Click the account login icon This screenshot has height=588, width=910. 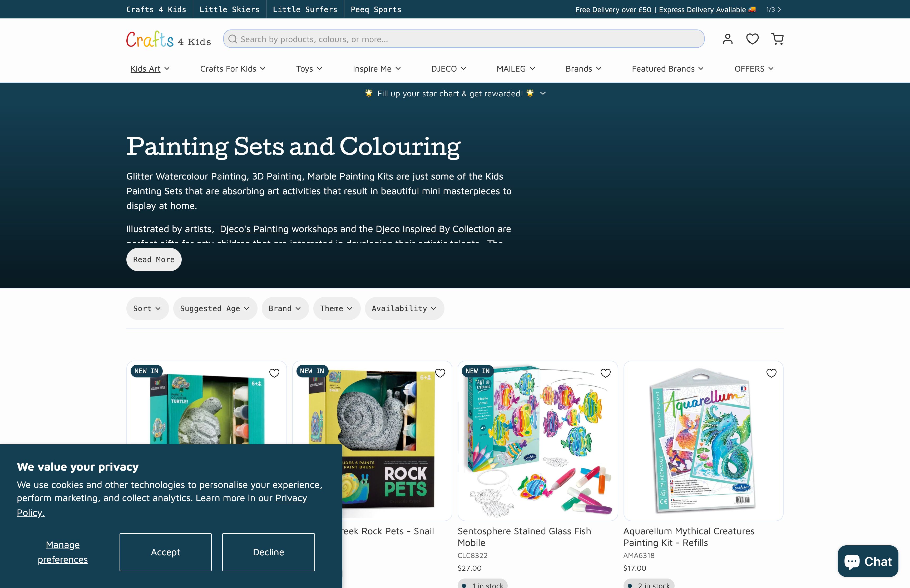tap(728, 39)
